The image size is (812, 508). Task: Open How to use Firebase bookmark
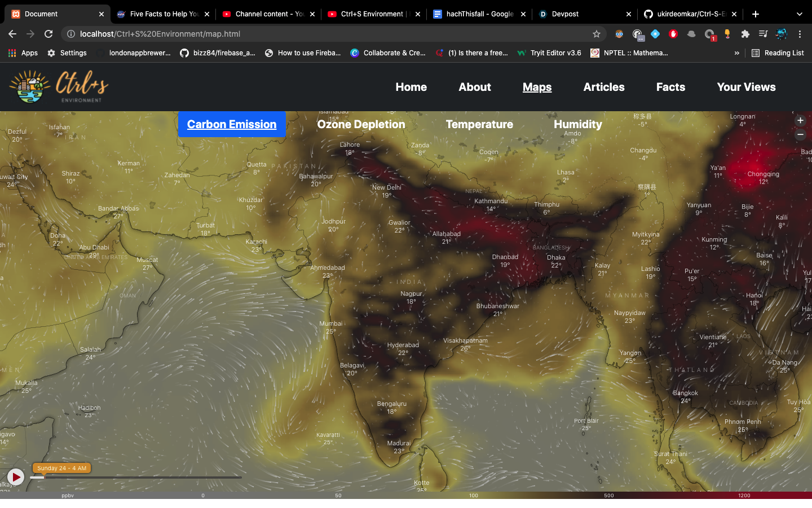tap(303, 53)
